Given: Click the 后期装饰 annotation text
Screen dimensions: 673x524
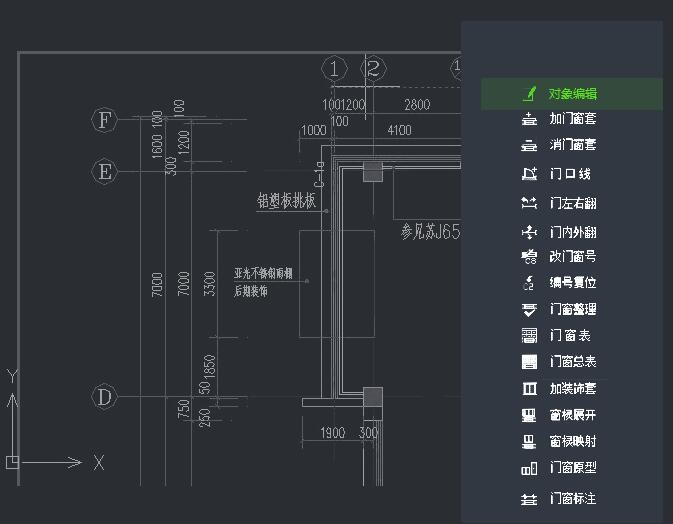Looking at the screenshot, I should (251, 291).
